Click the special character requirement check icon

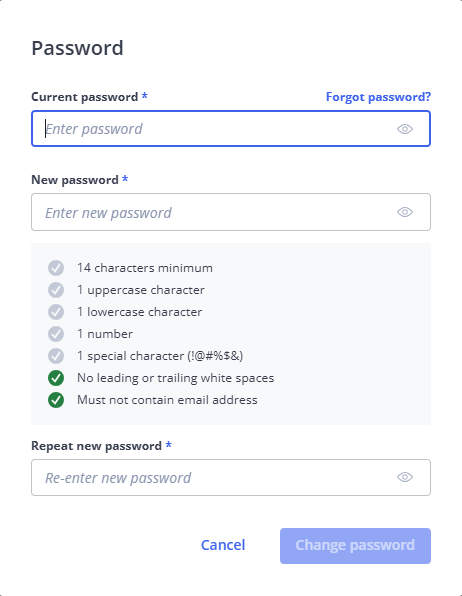56,356
